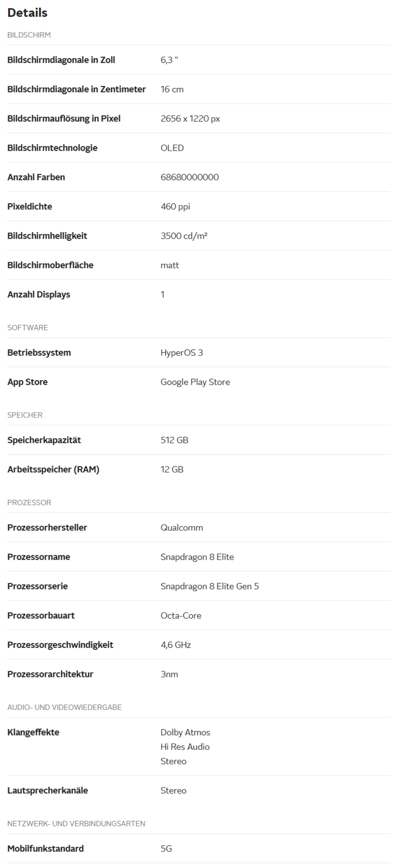Select the Anzahl Farben row label
The image size is (398, 868).
pos(36,177)
